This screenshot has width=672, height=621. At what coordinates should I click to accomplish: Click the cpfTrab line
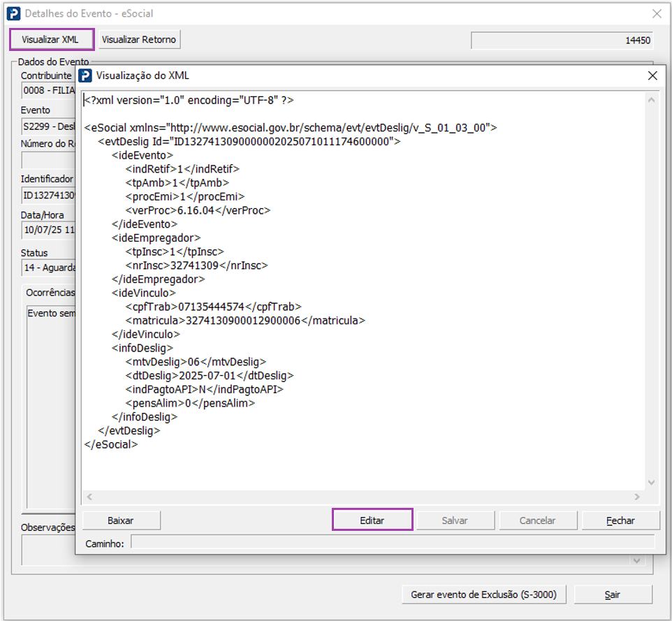coord(213,307)
